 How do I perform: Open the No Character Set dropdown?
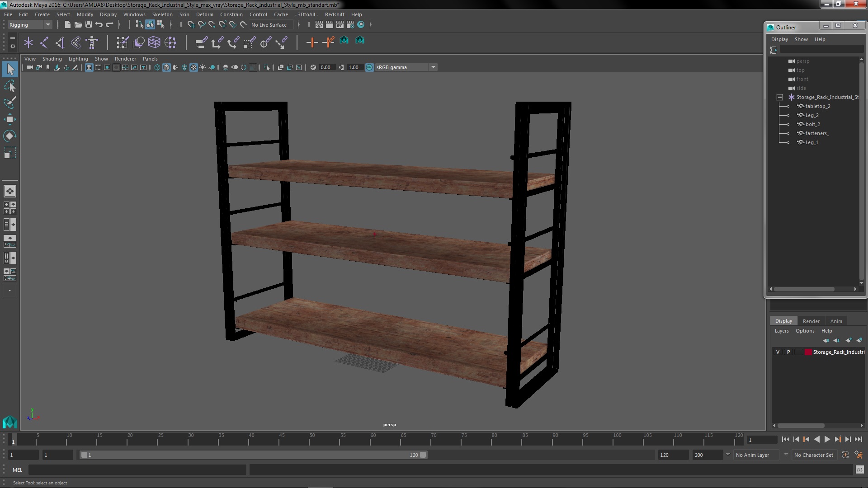[x=815, y=455]
